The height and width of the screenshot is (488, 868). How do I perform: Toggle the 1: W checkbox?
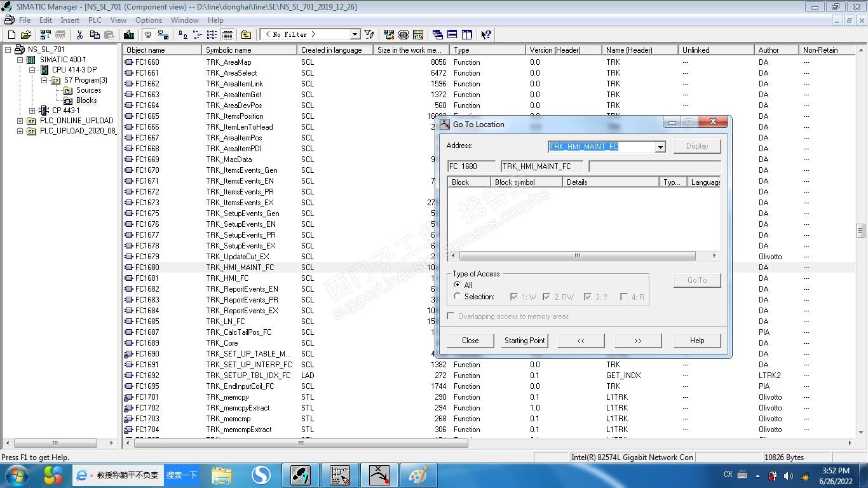514,297
